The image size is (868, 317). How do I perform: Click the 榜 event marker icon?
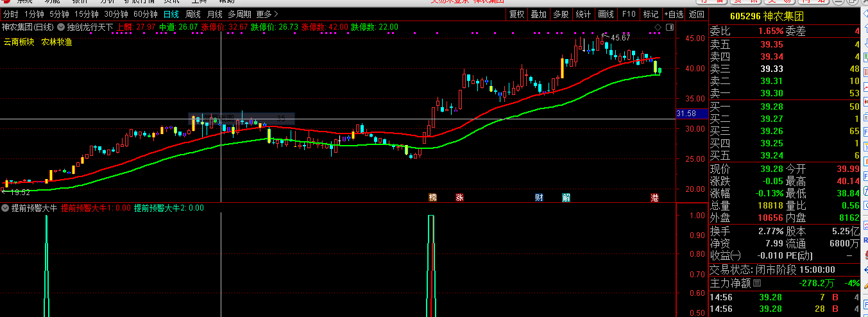tap(433, 198)
